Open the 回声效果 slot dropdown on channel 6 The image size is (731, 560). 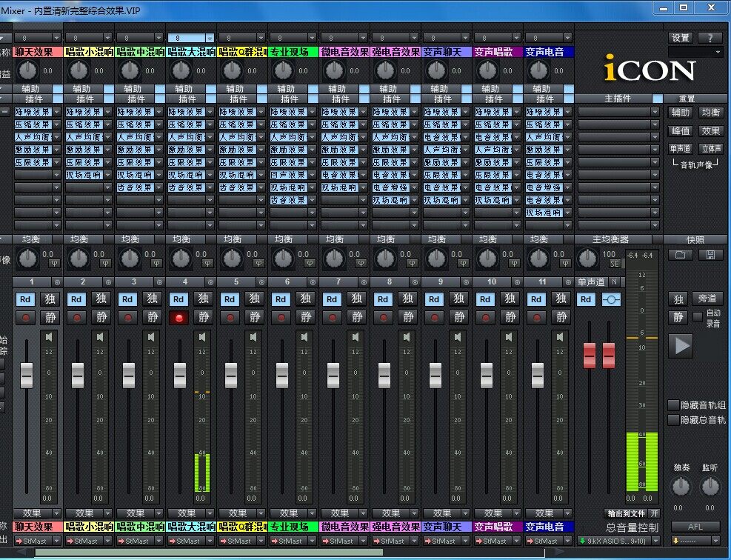click(312, 175)
